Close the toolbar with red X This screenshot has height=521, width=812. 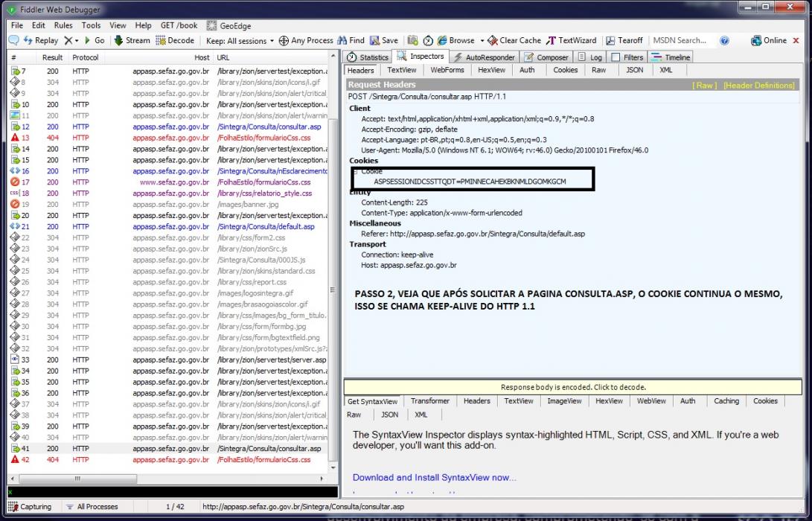[796, 40]
